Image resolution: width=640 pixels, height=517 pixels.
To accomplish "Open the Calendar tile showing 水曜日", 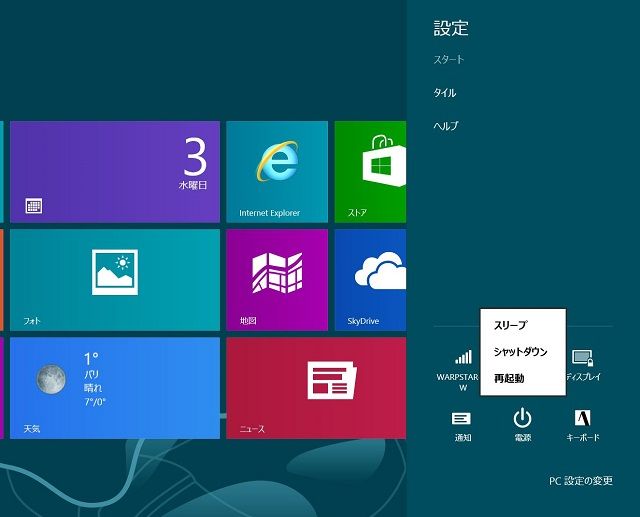I will tap(115, 172).
